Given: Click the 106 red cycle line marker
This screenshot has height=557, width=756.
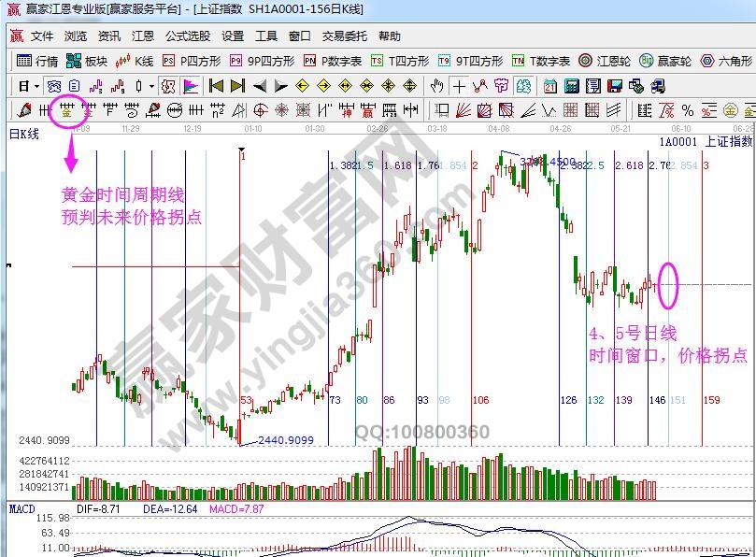Looking at the screenshot, I should 480,399.
